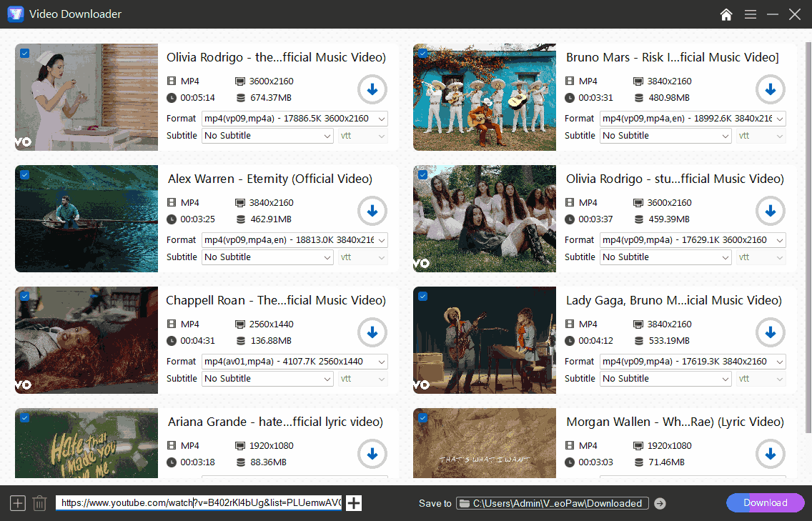812x521 pixels.
Task: Open vtt dropdown for Lady Gaga video
Action: pyautogui.click(x=761, y=379)
